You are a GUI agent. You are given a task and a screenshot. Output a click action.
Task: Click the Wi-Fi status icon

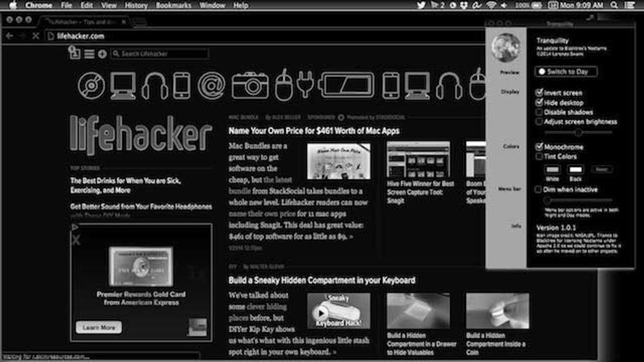pyautogui.click(x=491, y=5)
